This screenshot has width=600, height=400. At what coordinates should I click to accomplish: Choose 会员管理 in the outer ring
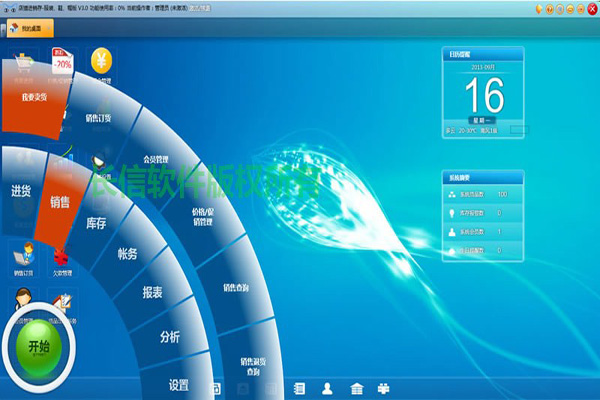pyautogui.click(x=156, y=159)
